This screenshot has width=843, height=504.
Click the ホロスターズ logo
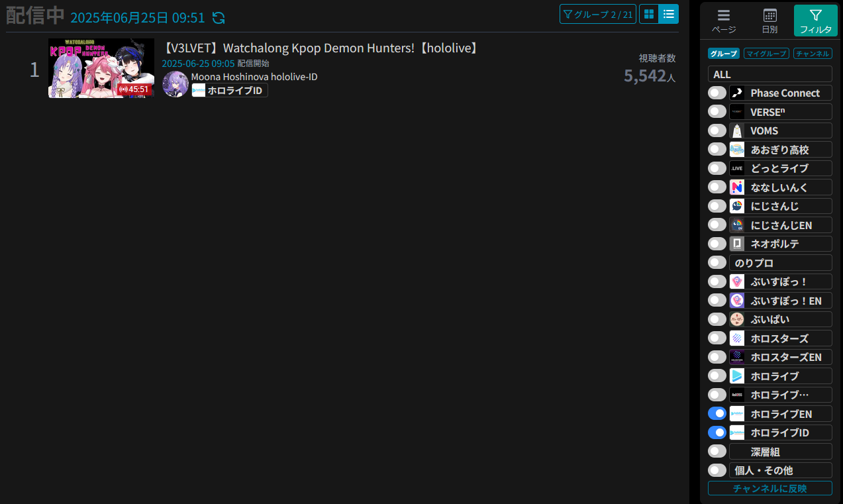(737, 338)
